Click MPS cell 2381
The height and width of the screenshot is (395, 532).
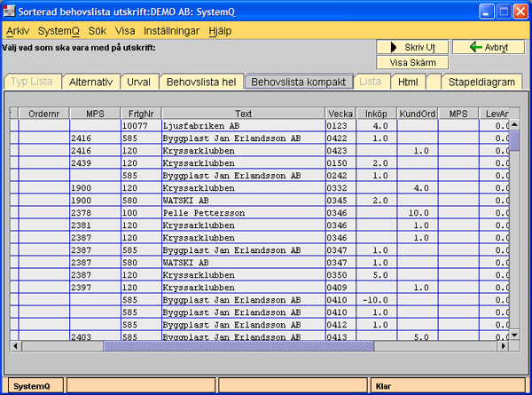pos(95,225)
